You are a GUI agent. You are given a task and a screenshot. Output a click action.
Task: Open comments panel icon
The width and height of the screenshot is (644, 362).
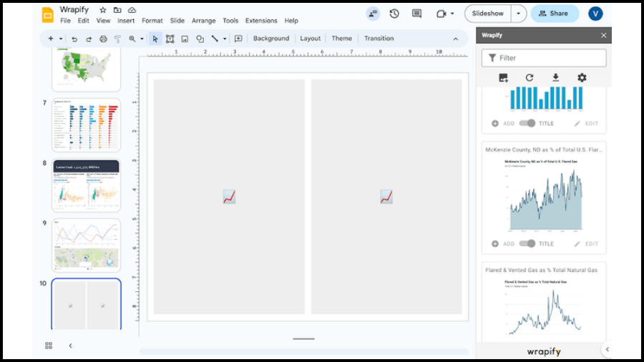click(416, 14)
